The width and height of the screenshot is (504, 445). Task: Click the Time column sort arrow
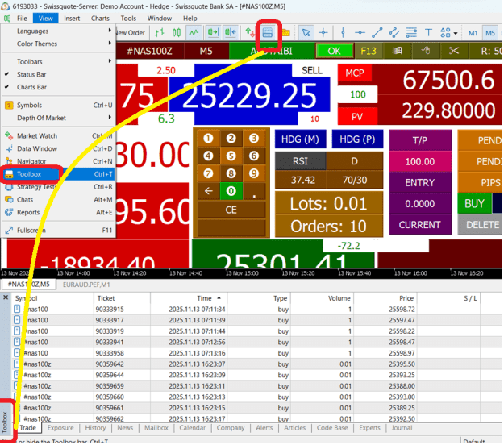pos(219,298)
